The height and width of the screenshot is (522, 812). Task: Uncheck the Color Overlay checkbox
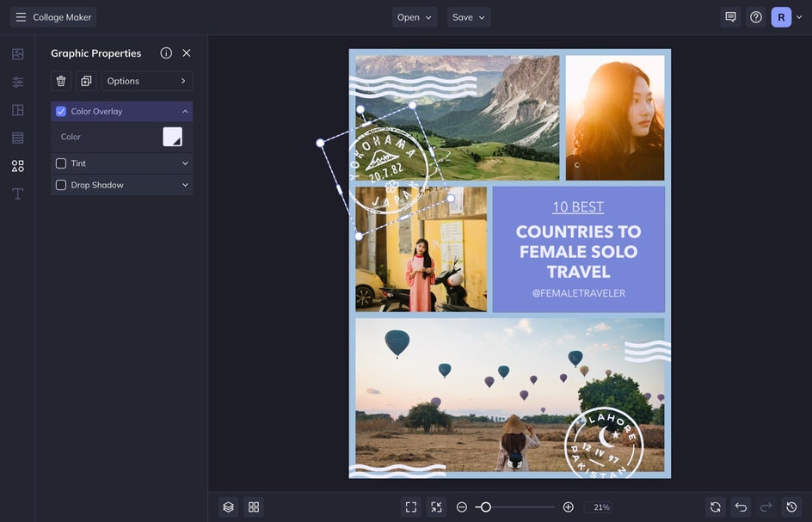coord(61,111)
